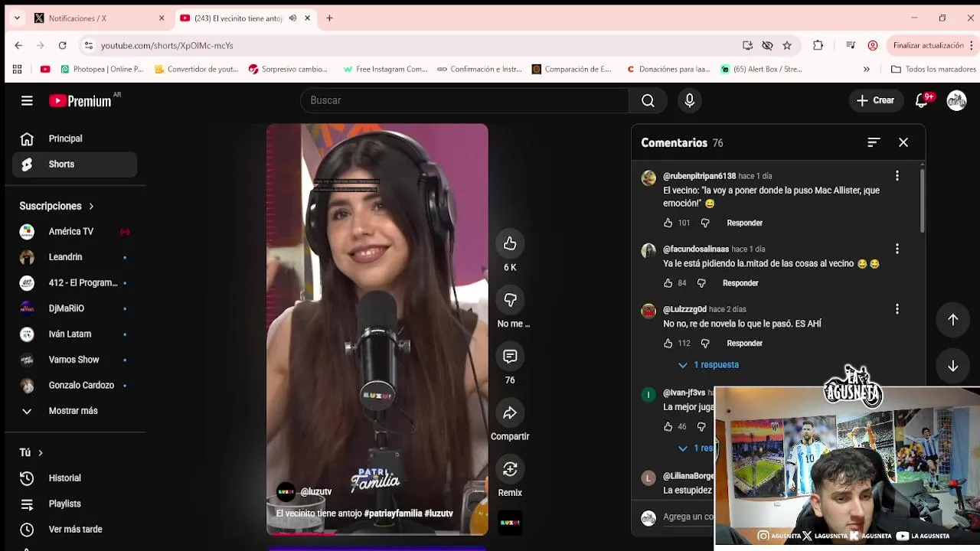Like the Lulzzzg0d comment
This screenshot has height=551, width=980.
[x=668, y=344]
